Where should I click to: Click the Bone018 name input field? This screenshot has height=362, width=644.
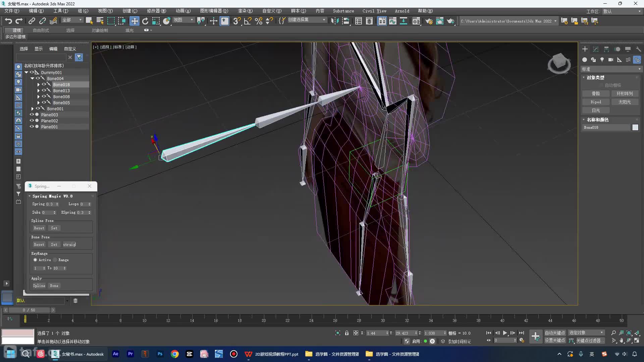pos(606,127)
